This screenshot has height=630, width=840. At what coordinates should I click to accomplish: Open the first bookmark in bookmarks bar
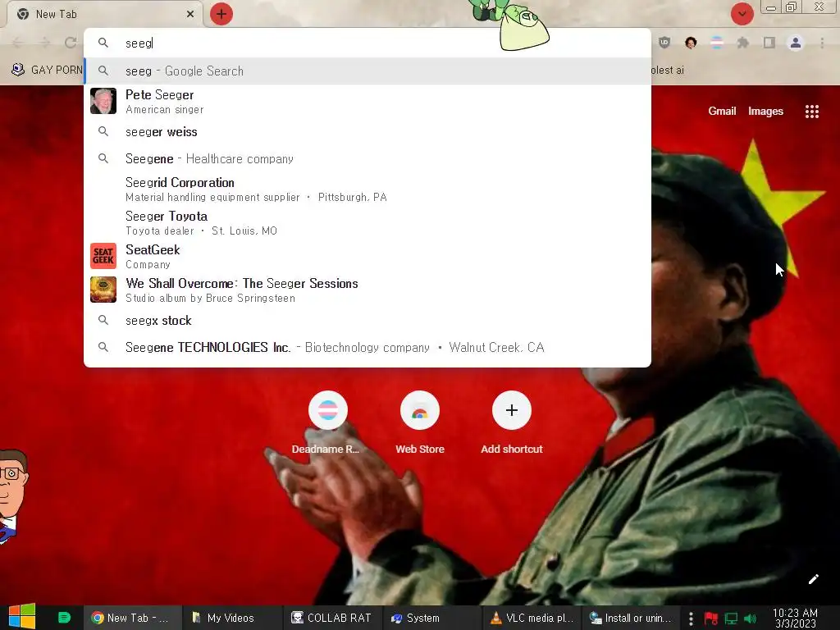tap(47, 70)
